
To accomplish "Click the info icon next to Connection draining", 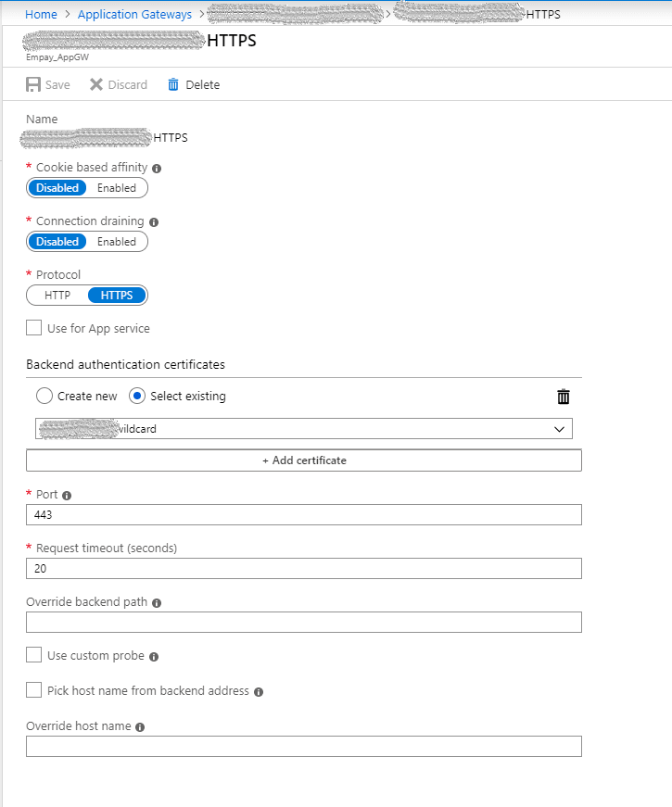I will 154,222.
